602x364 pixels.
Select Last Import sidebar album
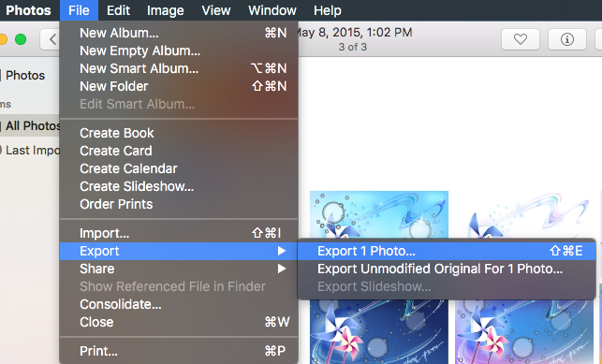[x=30, y=150]
